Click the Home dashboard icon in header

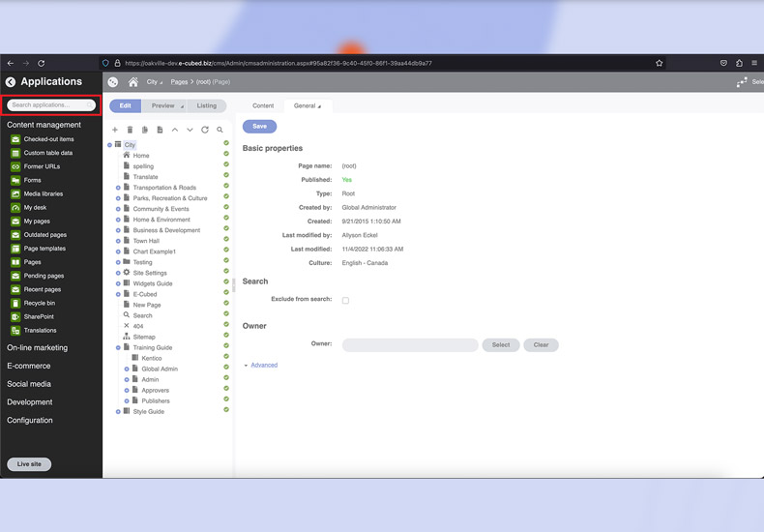click(133, 82)
